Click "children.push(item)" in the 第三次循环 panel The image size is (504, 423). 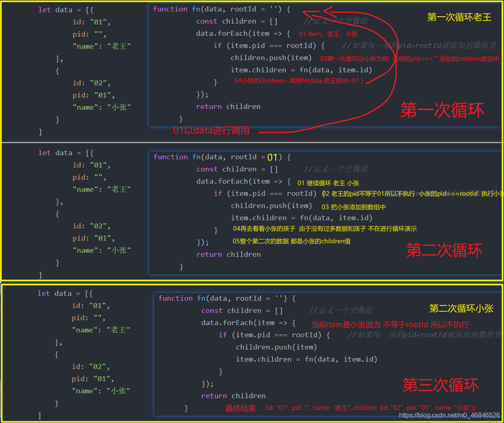click(276, 347)
